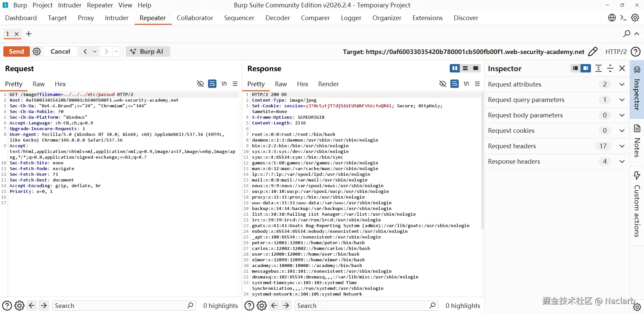Image resolution: width=644 pixels, height=314 pixels.
Task: Open the command palette icon
Action: 624,18
